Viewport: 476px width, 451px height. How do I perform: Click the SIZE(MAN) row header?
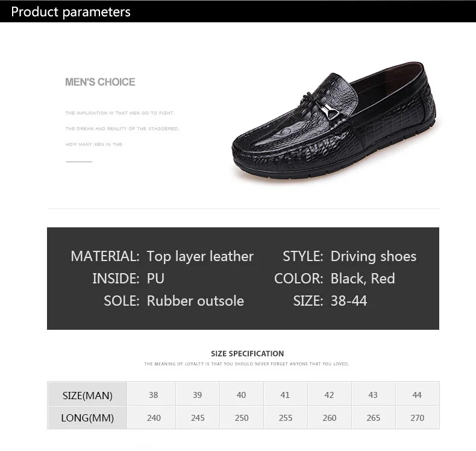click(87, 396)
